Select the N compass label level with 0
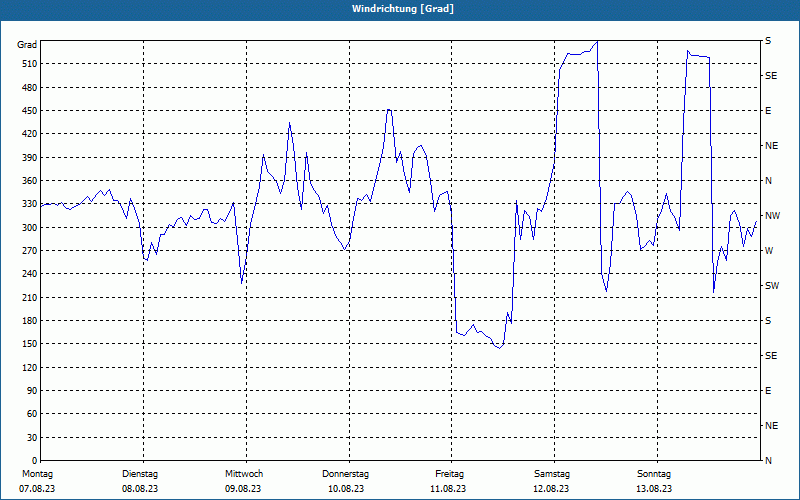This screenshot has width=800, height=500. pyautogui.click(x=768, y=461)
